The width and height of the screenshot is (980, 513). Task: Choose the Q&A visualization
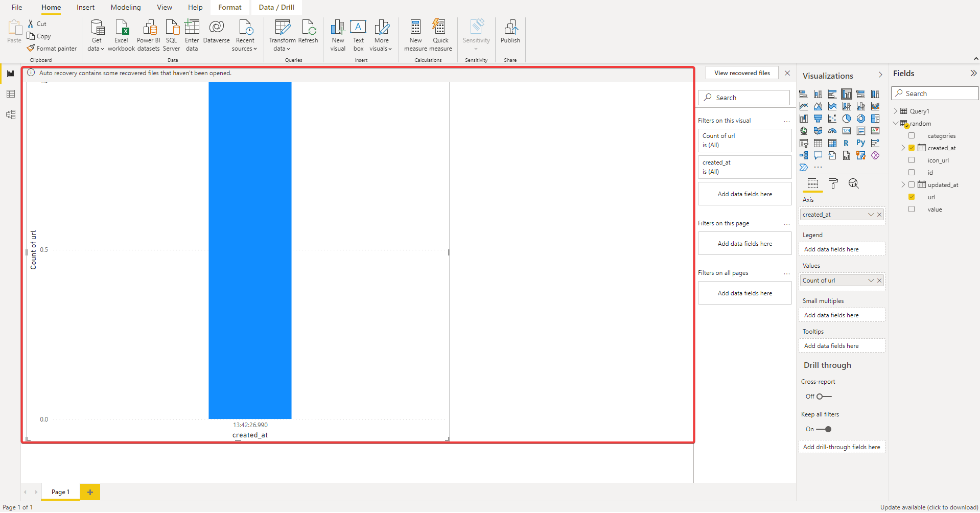[818, 155]
